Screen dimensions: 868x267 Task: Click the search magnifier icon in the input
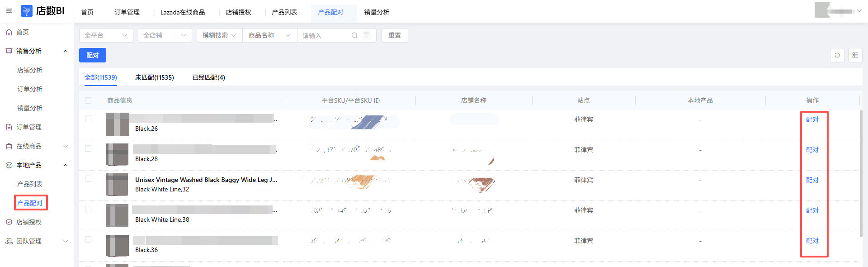point(354,35)
